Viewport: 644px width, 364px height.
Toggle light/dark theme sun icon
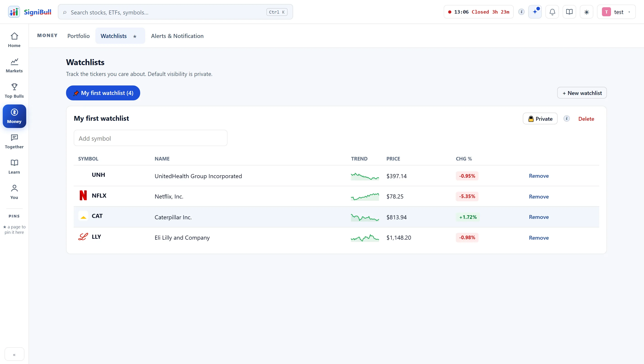point(587,12)
